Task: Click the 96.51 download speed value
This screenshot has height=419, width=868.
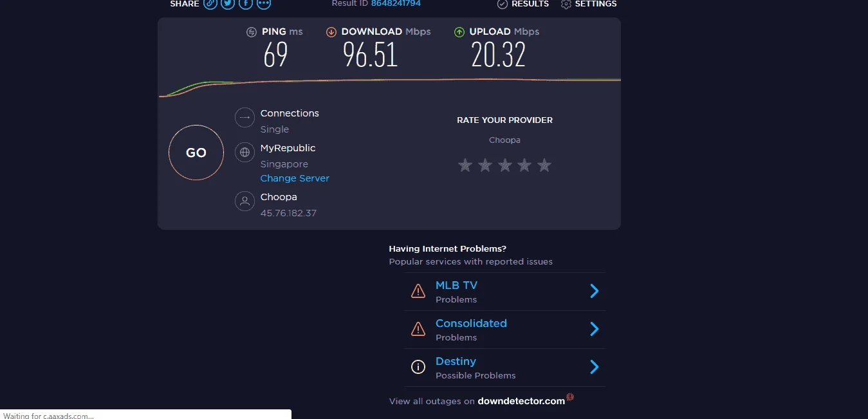Action: pos(371,55)
